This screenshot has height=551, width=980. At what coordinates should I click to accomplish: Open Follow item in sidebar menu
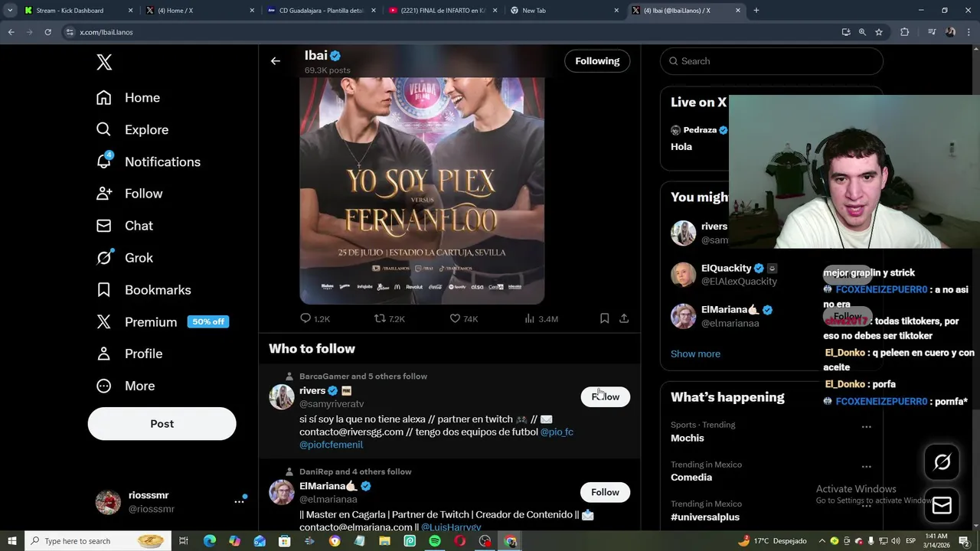click(x=129, y=194)
